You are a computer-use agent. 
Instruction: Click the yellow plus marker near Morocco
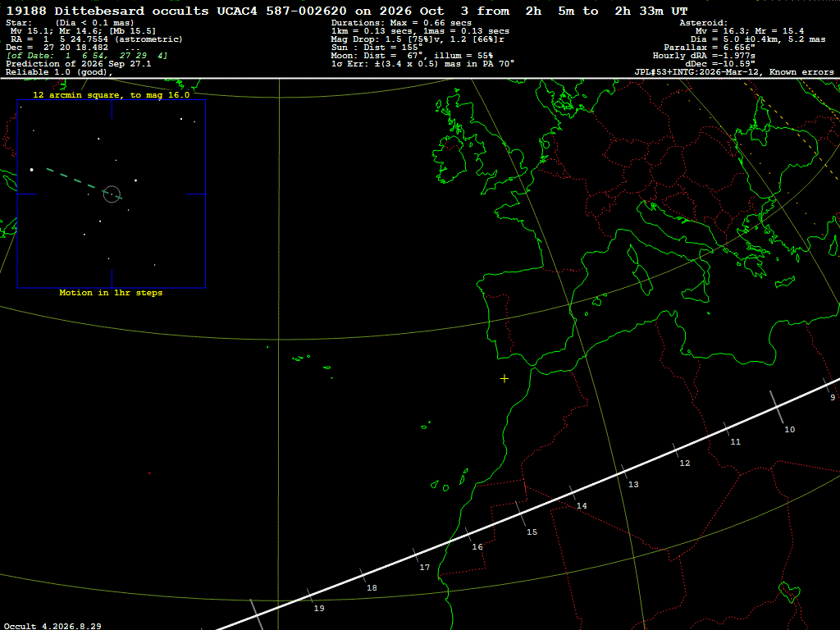click(x=504, y=379)
